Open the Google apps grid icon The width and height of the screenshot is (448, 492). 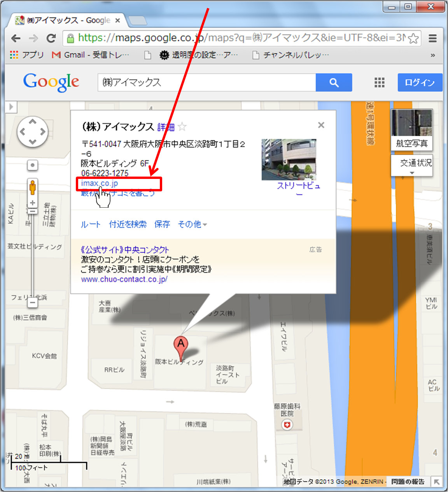point(379,82)
